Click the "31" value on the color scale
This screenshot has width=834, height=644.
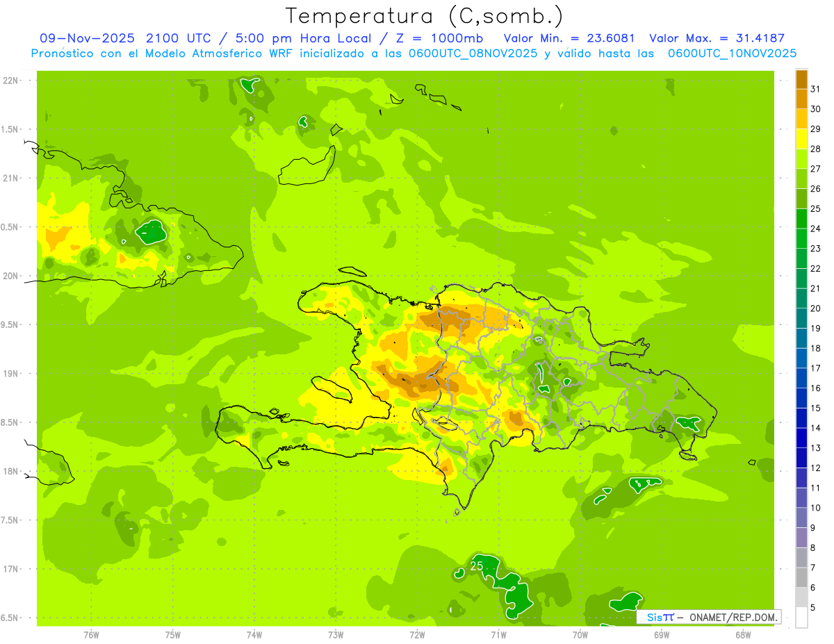coord(816,89)
